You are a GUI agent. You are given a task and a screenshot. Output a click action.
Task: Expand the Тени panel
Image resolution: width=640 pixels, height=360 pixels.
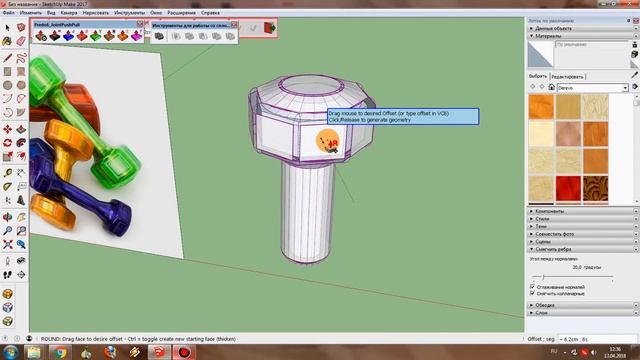[582, 226]
